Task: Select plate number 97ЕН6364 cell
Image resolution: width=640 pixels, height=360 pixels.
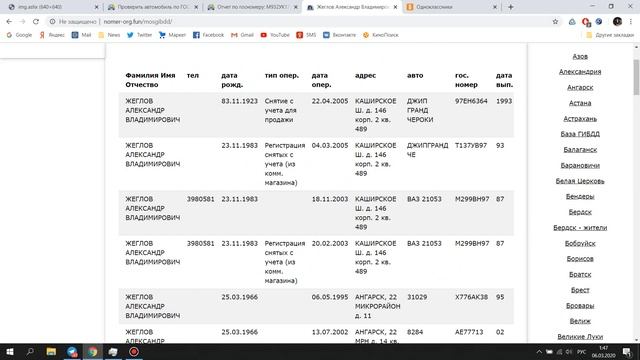Action: [471, 101]
